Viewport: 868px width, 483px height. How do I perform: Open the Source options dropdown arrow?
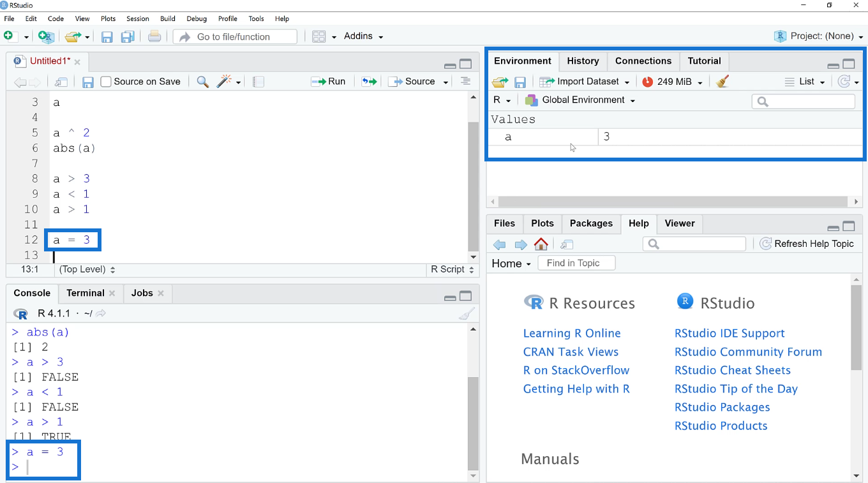tap(445, 82)
